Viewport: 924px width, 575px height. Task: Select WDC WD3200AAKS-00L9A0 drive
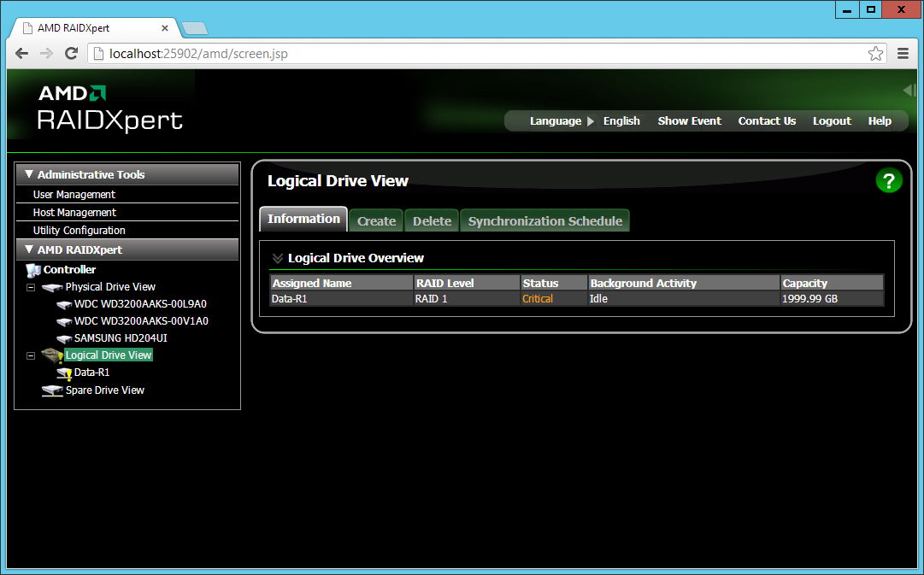(140, 304)
